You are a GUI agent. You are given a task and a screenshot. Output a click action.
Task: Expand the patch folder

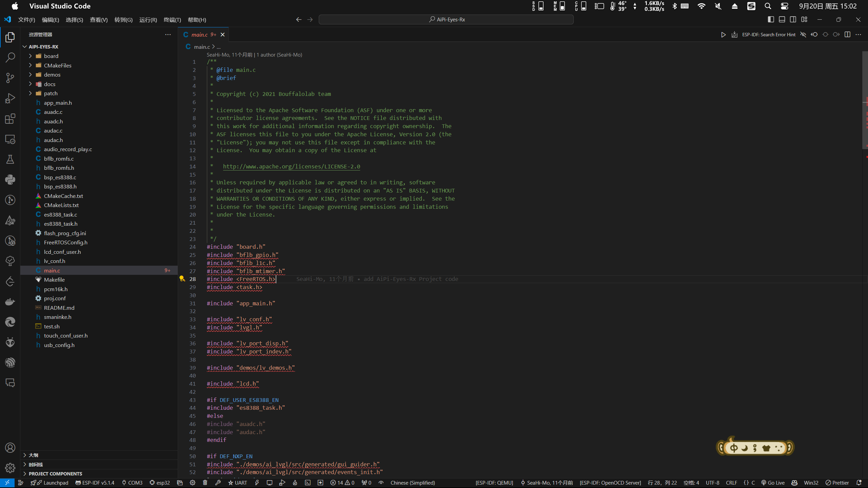(51, 93)
